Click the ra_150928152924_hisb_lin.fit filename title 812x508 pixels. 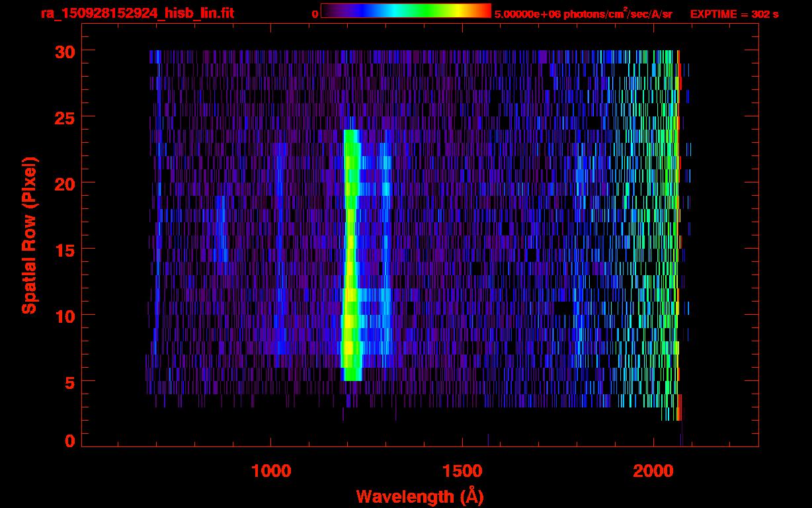(x=137, y=13)
